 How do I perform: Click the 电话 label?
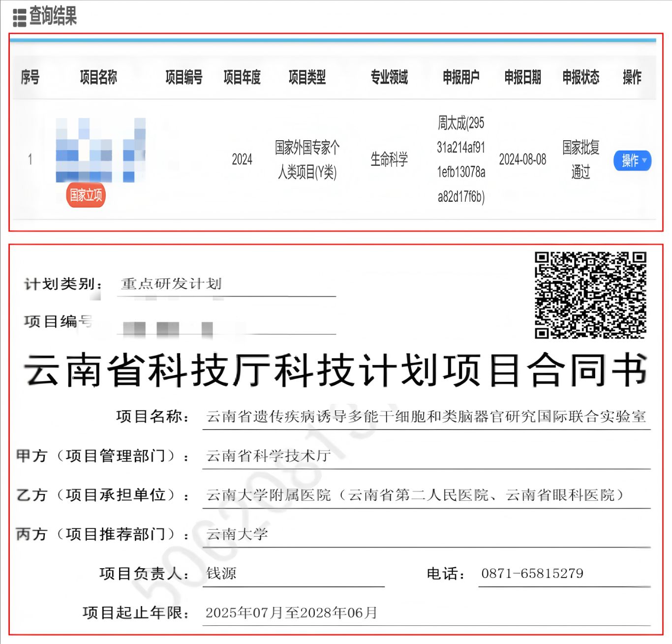tap(446, 574)
